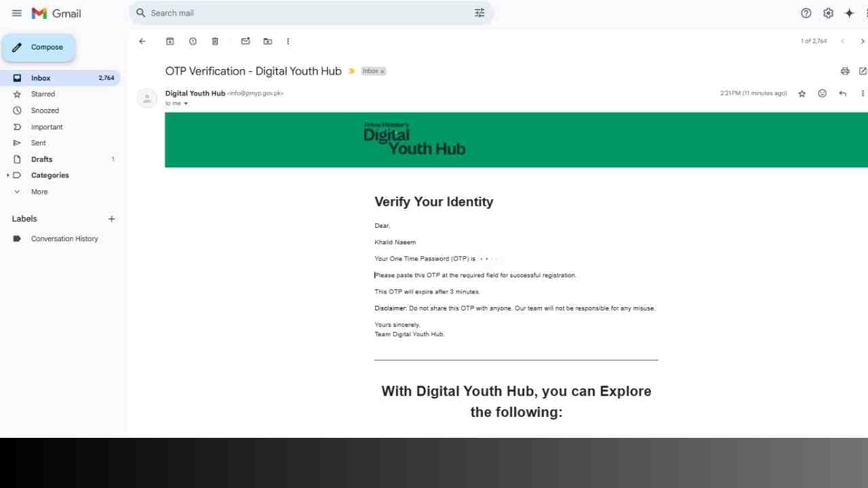Show recipient details dropdown under sender
The height and width of the screenshot is (488, 868).
[186, 104]
